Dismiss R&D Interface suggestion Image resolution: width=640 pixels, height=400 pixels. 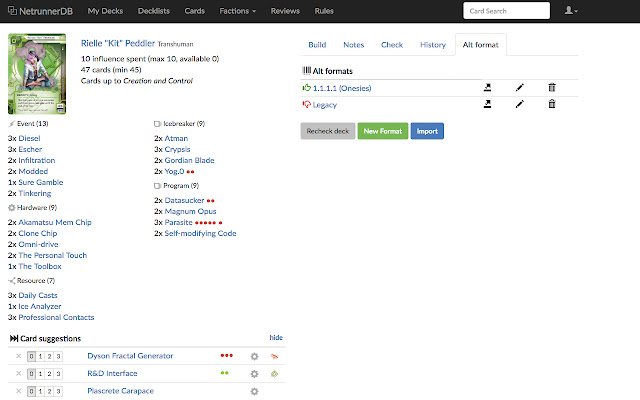[18, 373]
